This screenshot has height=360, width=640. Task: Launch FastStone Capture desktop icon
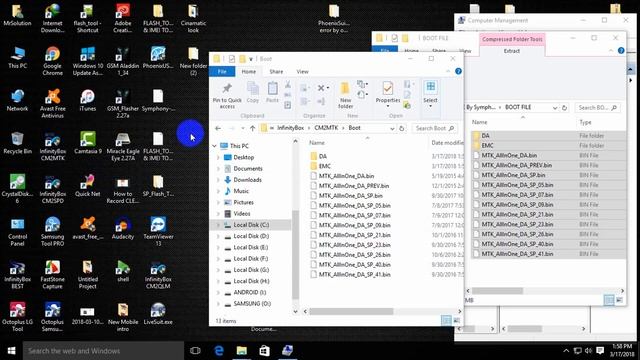(52, 275)
